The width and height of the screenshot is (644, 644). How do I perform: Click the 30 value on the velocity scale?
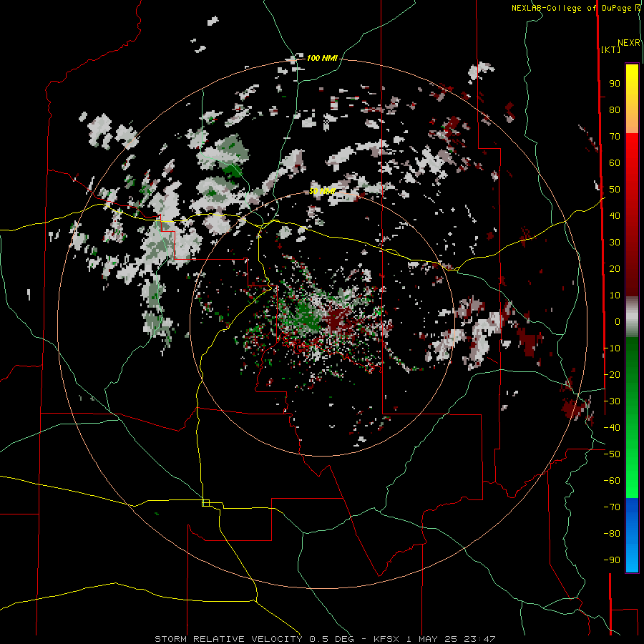click(615, 243)
